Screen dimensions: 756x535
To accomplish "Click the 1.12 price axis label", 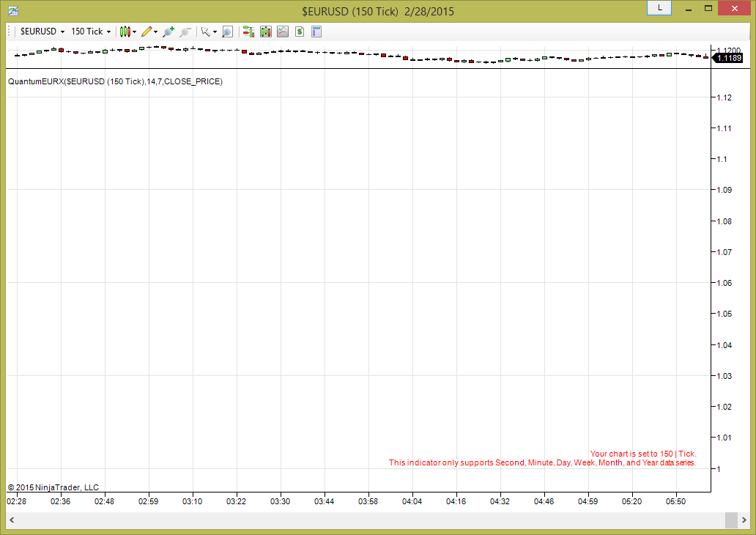I will 724,97.
